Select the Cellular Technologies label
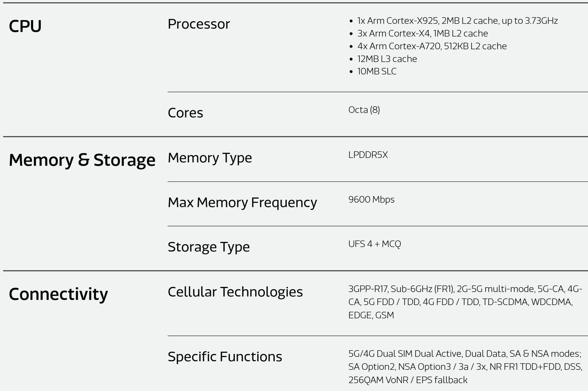Image resolution: width=588 pixels, height=391 pixels. point(235,292)
